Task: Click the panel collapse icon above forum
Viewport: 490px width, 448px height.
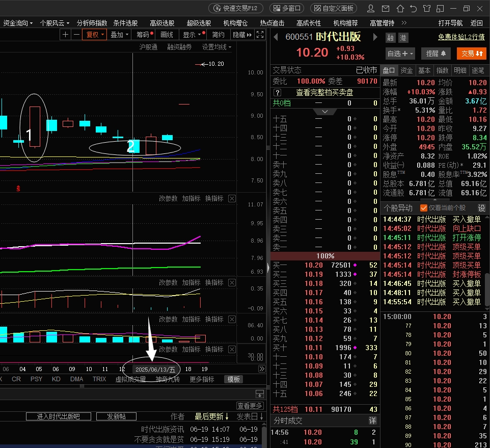Action: coord(260,394)
